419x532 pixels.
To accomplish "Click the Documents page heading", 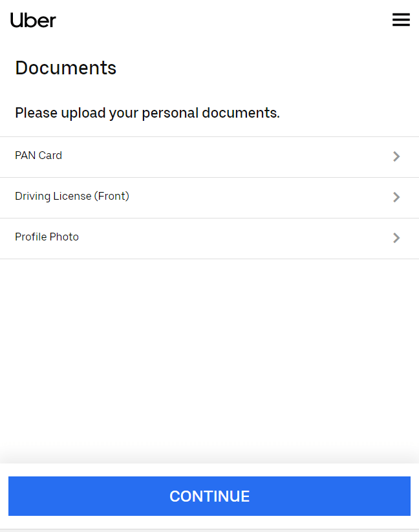I will (x=65, y=68).
